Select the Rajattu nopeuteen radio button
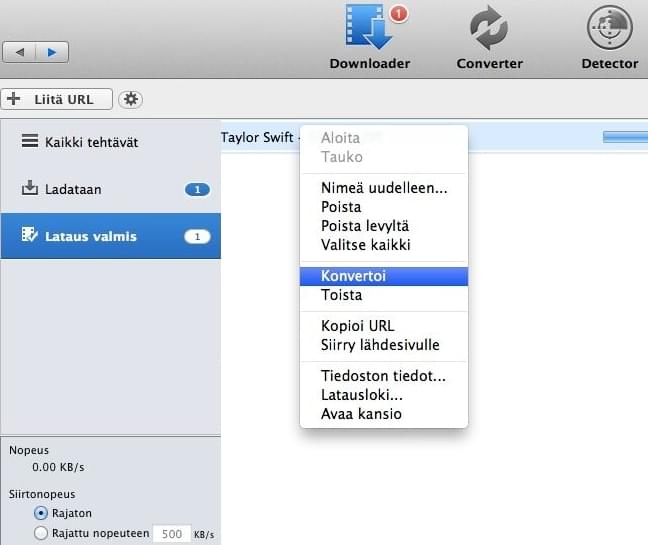The image size is (648, 545). coord(41,533)
